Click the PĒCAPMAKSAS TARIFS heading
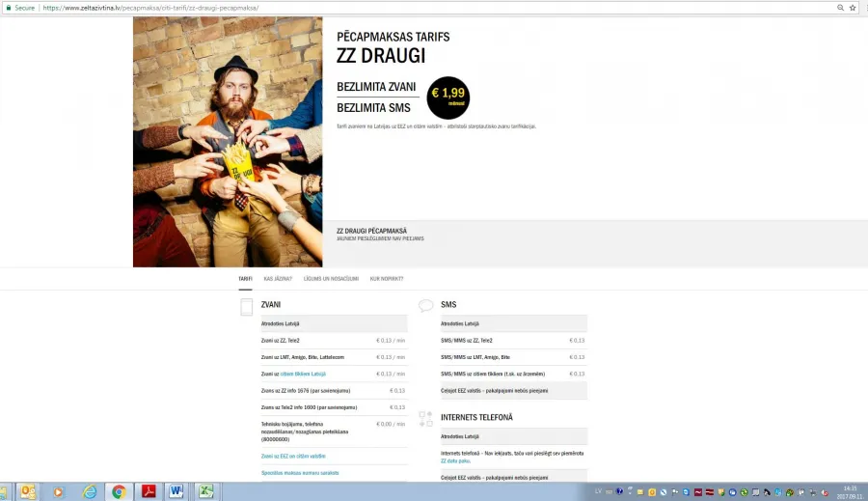Viewport: 868px width, 501px height. [393, 37]
